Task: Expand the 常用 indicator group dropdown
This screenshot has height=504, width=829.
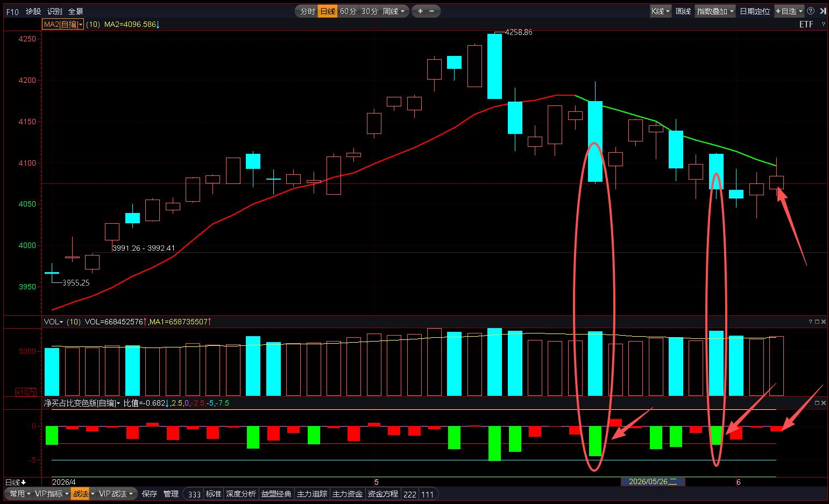Action: tap(20, 494)
